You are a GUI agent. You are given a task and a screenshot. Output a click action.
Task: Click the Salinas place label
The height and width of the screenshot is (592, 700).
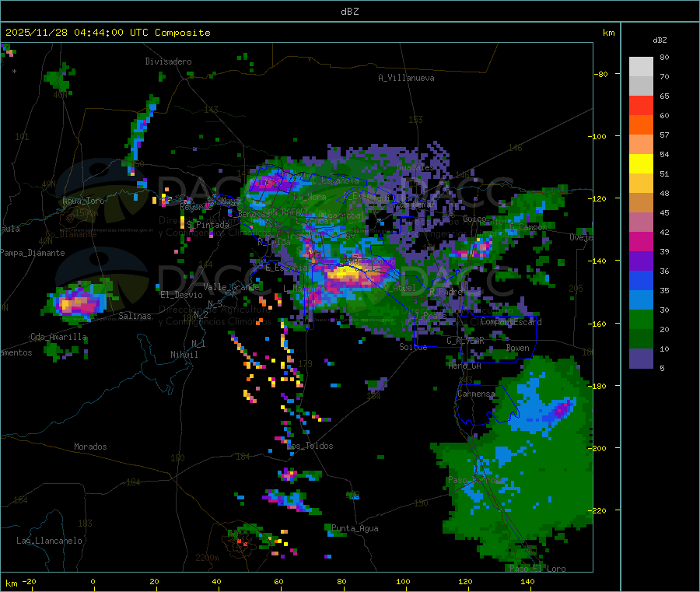pos(135,316)
